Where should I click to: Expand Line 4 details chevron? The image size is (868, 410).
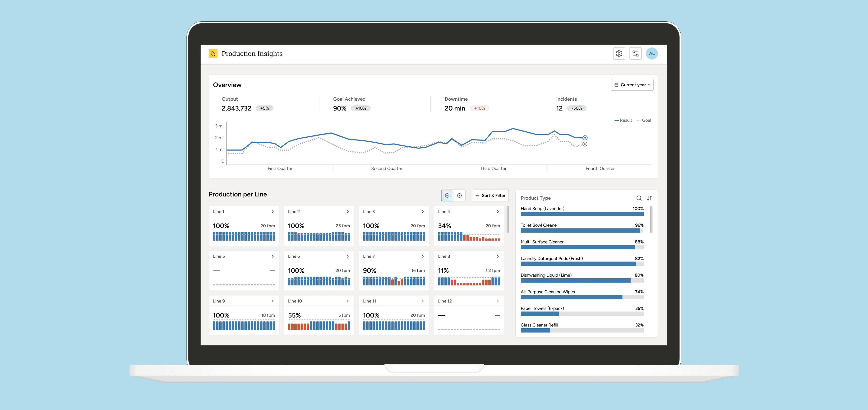coord(498,212)
